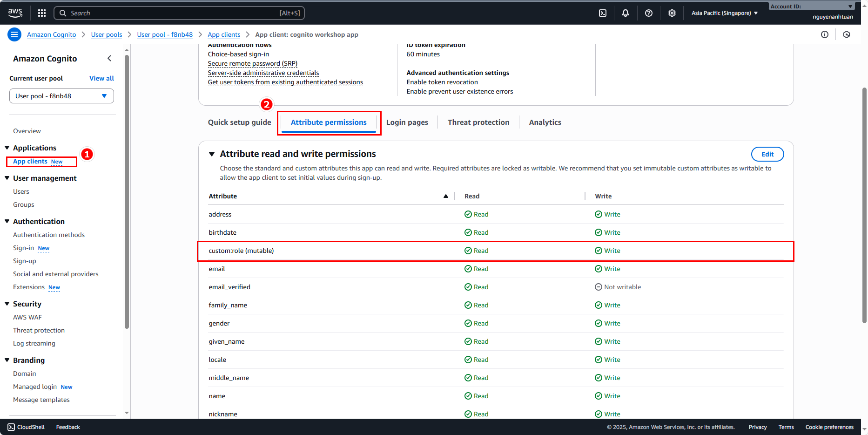
Task: Collapse Attribute read and write permissions section
Action: click(x=212, y=154)
